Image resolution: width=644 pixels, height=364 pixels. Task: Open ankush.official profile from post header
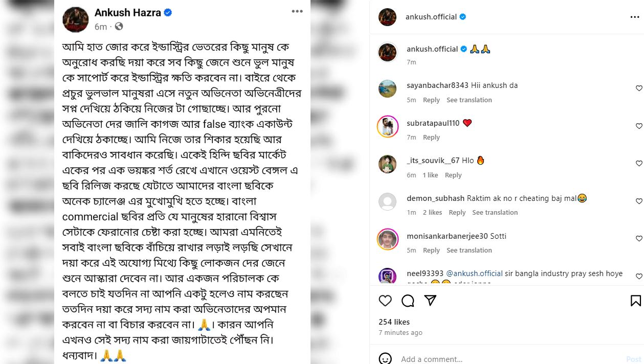point(431,17)
